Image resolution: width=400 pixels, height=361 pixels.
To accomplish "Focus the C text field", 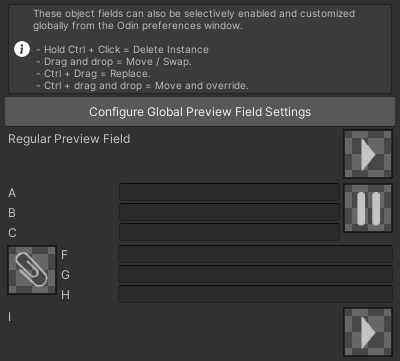I will 229,232.
